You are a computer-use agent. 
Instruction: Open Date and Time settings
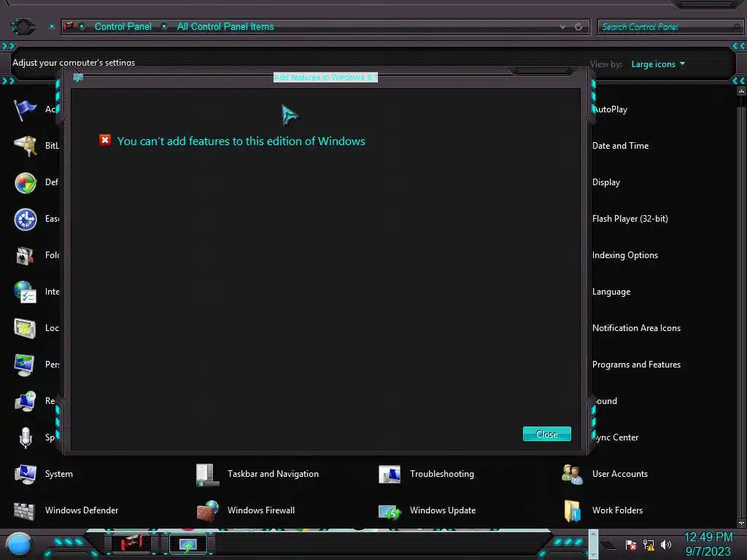point(620,146)
